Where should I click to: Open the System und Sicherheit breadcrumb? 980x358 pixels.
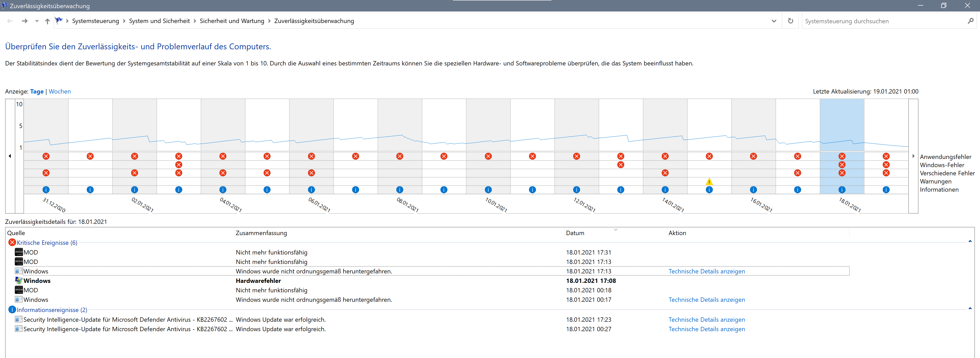tap(159, 21)
